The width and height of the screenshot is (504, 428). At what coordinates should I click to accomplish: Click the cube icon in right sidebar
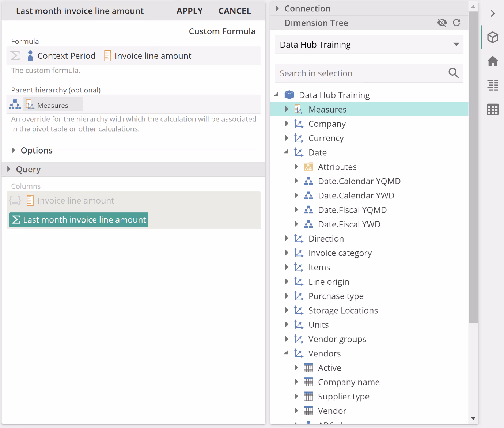tap(492, 37)
